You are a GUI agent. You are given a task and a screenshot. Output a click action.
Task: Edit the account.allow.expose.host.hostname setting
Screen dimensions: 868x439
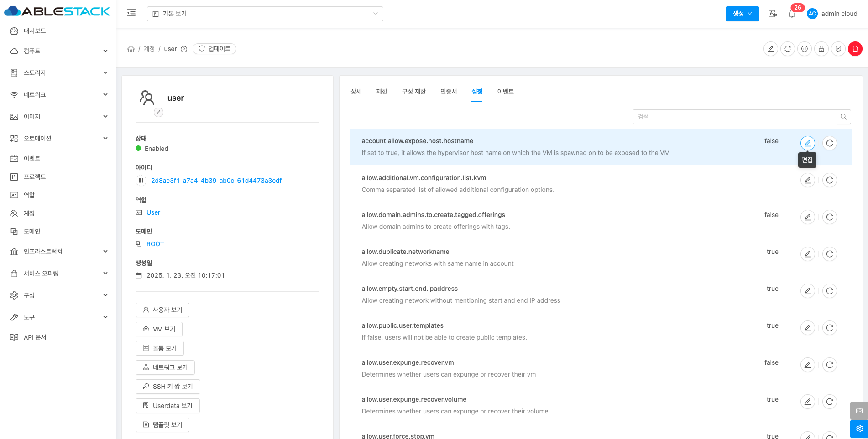807,143
